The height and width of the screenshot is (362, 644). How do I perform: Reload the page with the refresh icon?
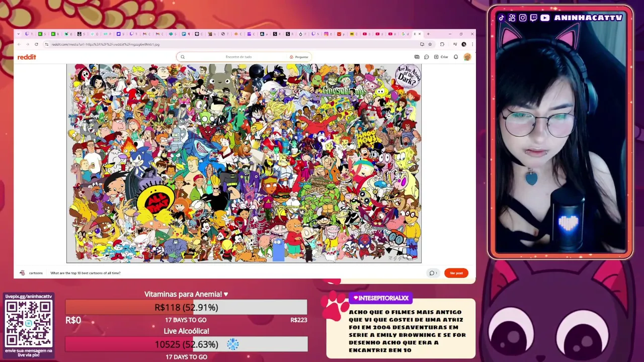pos(36,44)
